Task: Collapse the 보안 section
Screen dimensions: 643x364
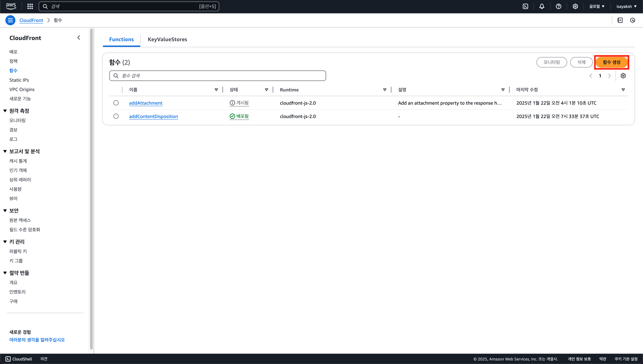Action: 5,211
